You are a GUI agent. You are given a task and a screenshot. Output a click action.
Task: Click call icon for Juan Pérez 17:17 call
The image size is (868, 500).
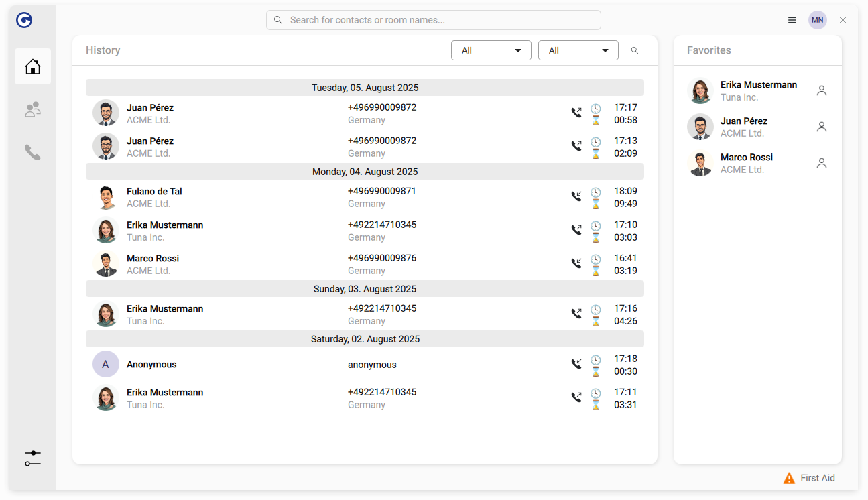[576, 113]
